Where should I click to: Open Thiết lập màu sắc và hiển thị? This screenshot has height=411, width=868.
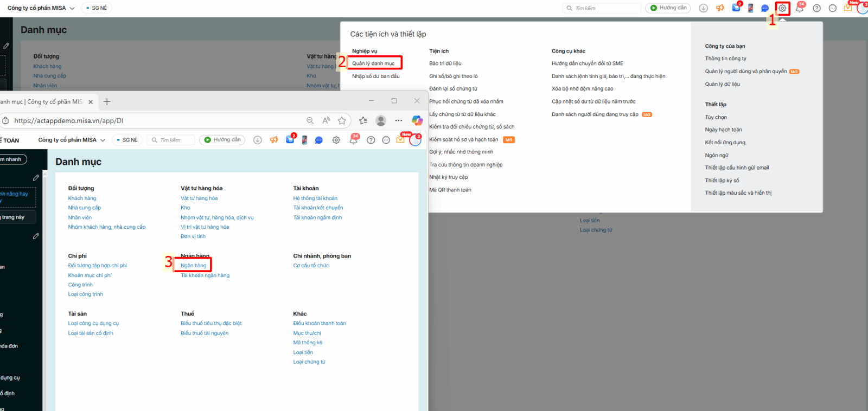point(738,193)
